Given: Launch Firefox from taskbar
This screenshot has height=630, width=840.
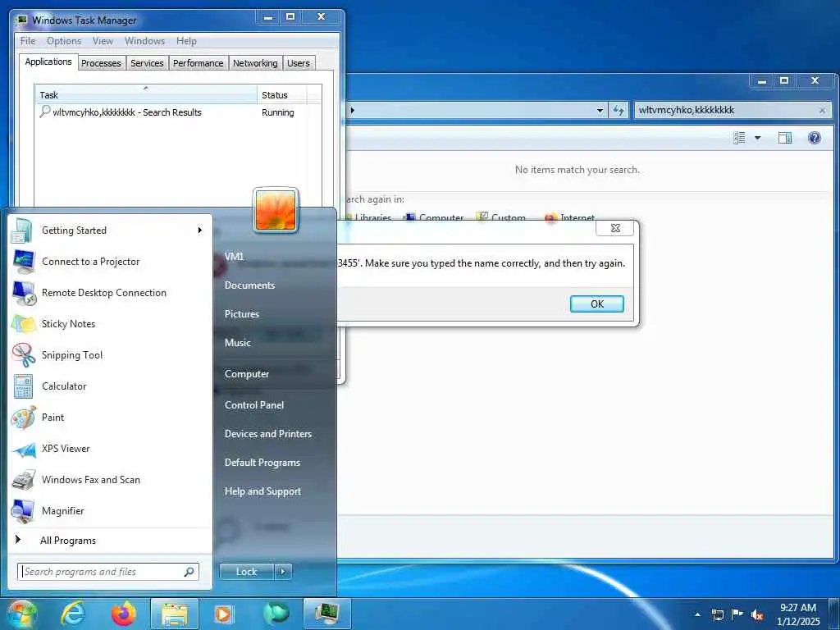Looking at the screenshot, I should coord(123,614).
